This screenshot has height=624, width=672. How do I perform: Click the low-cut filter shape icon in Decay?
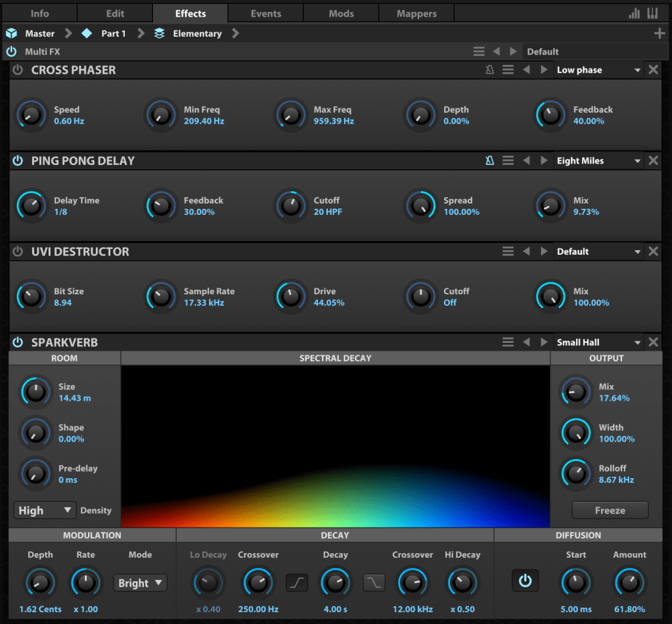(296, 582)
